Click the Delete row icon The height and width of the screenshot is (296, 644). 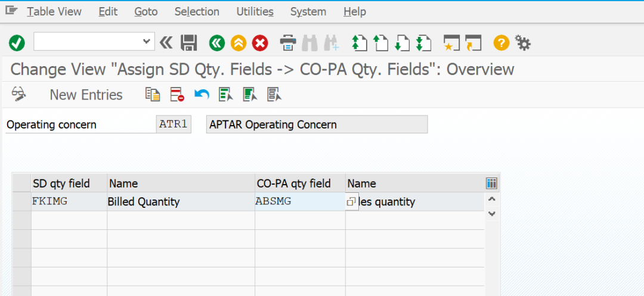(x=177, y=94)
